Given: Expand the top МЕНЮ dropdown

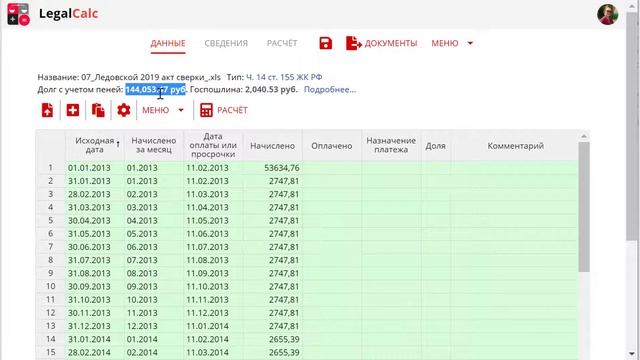Looking at the screenshot, I should (x=452, y=43).
